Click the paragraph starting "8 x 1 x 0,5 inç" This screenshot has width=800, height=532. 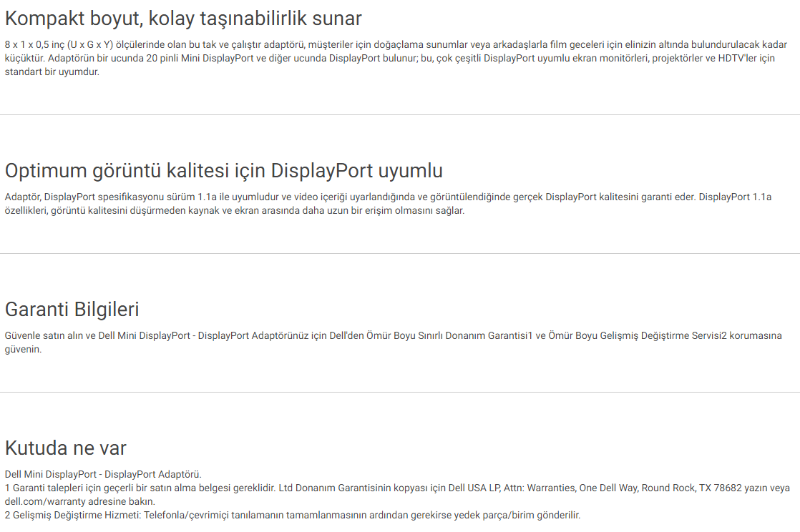(x=396, y=58)
